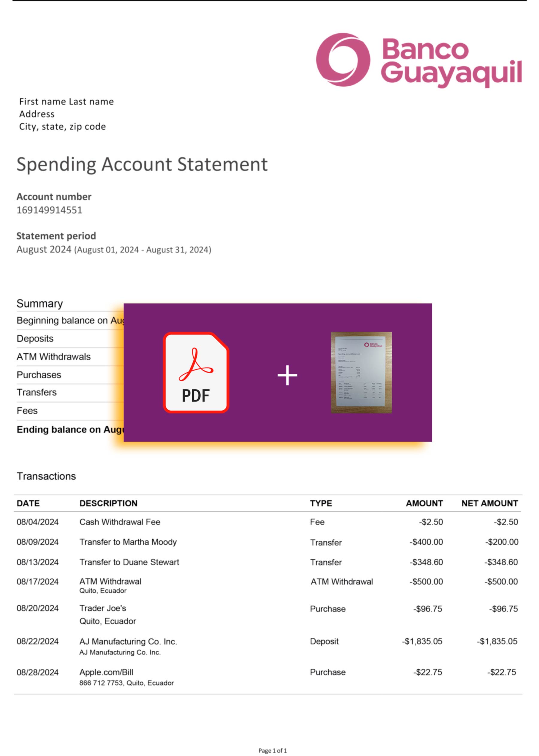Click the Transfer to Duane Stewart entry

coord(129,562)
